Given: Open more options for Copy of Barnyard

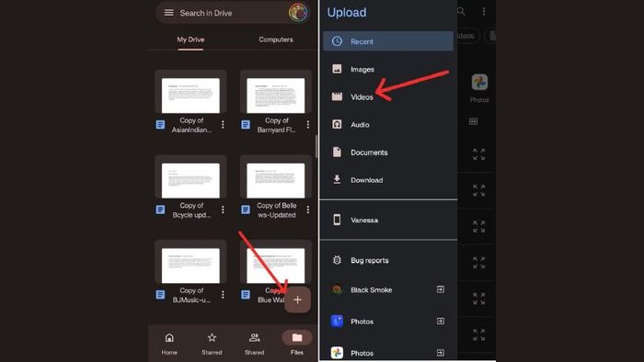Looking at the screenshot, I should pos(307,125).
